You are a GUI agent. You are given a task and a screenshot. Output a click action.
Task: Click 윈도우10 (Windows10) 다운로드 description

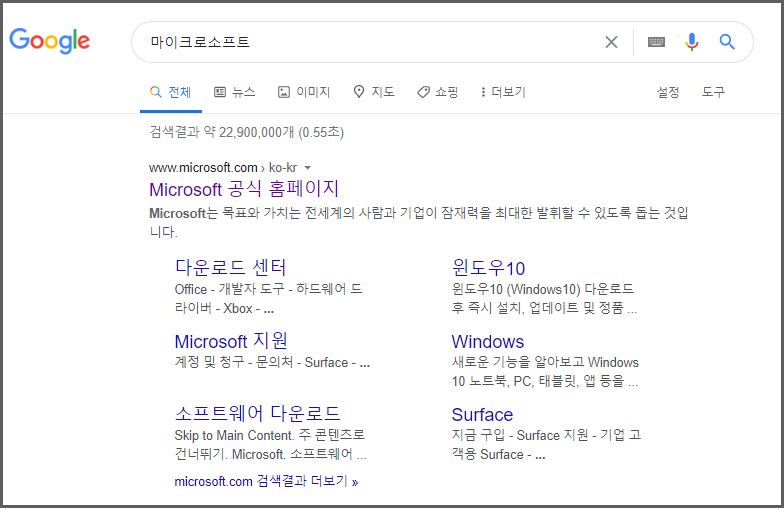tap(544, 298)
